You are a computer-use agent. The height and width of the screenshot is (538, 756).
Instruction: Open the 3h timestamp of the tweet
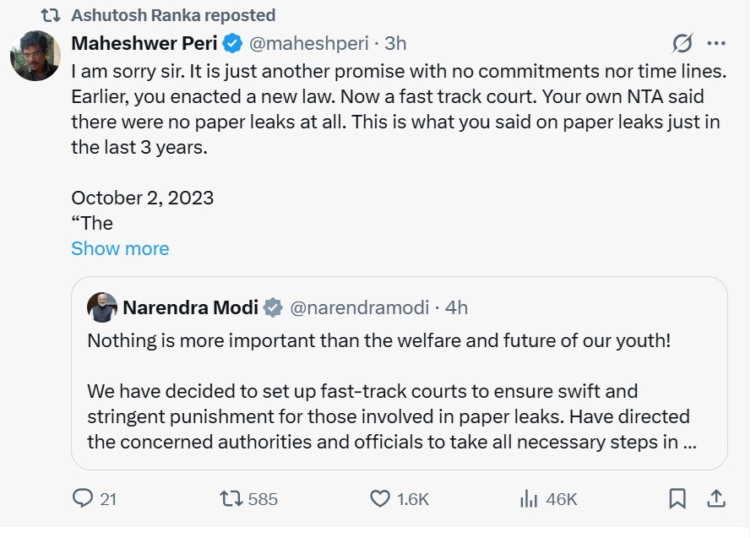(x=395, y=43)
